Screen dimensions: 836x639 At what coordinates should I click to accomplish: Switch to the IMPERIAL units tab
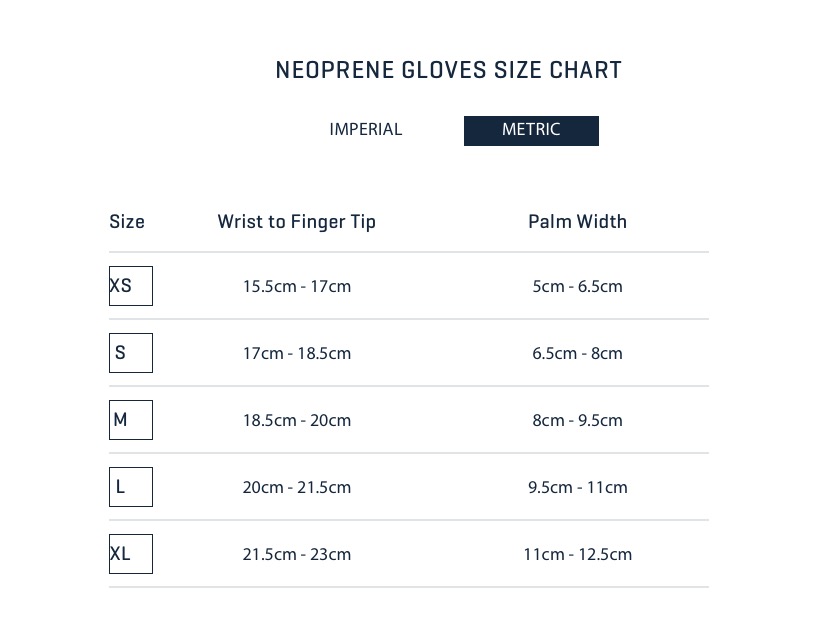coord(366,130)
